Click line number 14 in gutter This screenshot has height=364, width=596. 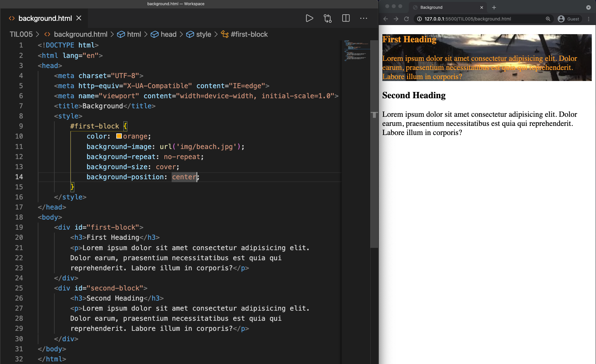pos(19,177)
